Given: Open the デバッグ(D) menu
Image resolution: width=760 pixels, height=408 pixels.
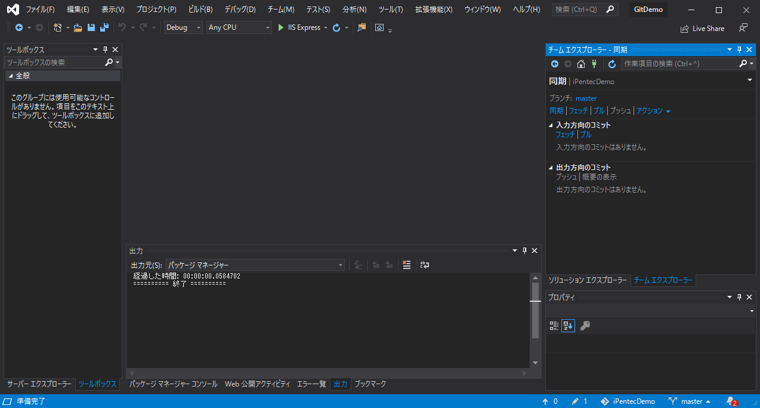Looking at the screenshot, I should point(240,10).
